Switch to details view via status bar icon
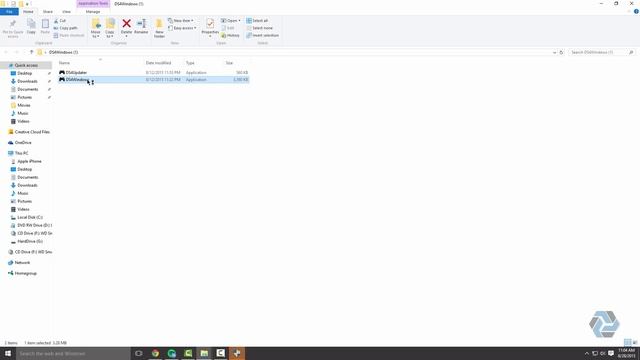The width and height of the screenshot is (640, 360). point(627,342)
